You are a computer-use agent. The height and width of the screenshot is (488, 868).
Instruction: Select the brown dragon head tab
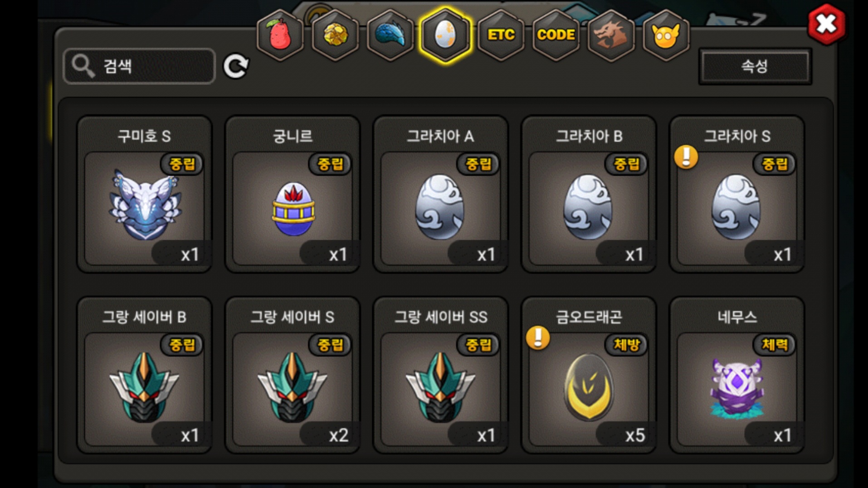click(x=611, y=35)
